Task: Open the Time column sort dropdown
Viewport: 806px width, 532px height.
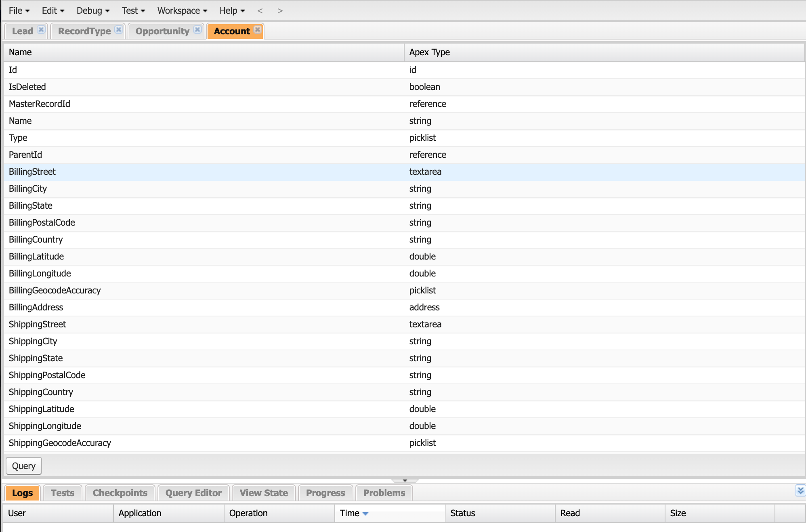Action: pos(365,513)
